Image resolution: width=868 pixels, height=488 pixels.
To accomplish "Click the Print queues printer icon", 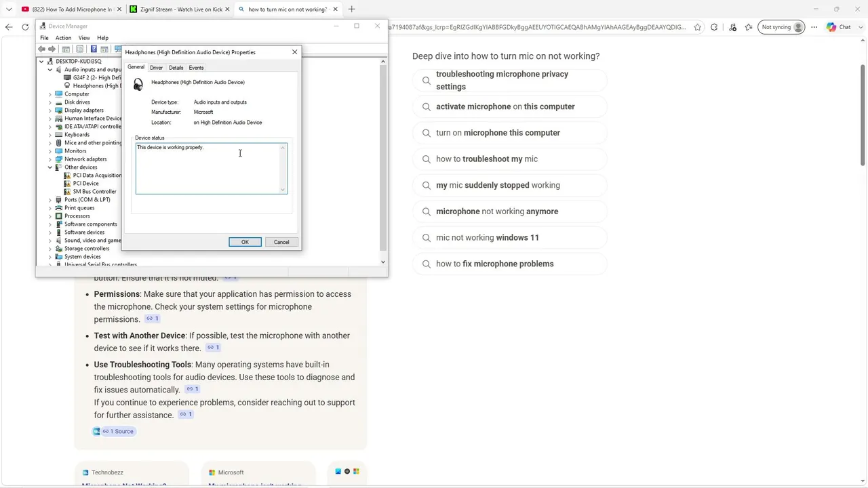I will (x=59, y=208).
